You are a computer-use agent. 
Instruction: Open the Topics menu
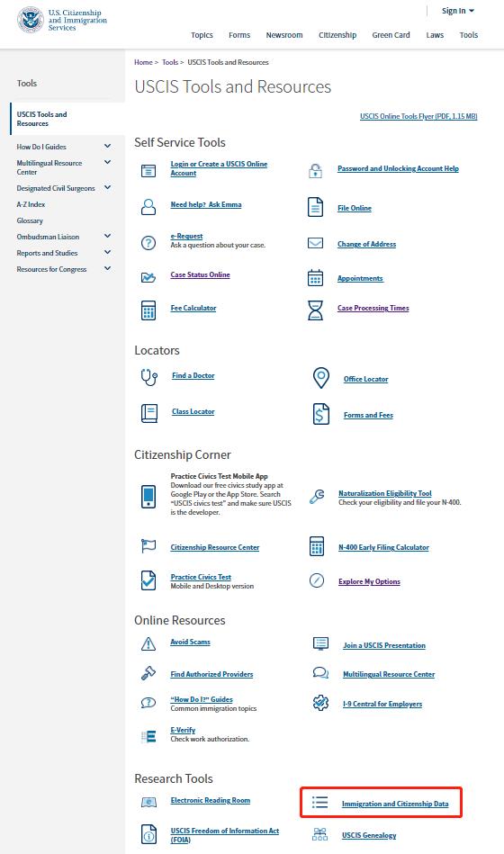pos(202,35)
